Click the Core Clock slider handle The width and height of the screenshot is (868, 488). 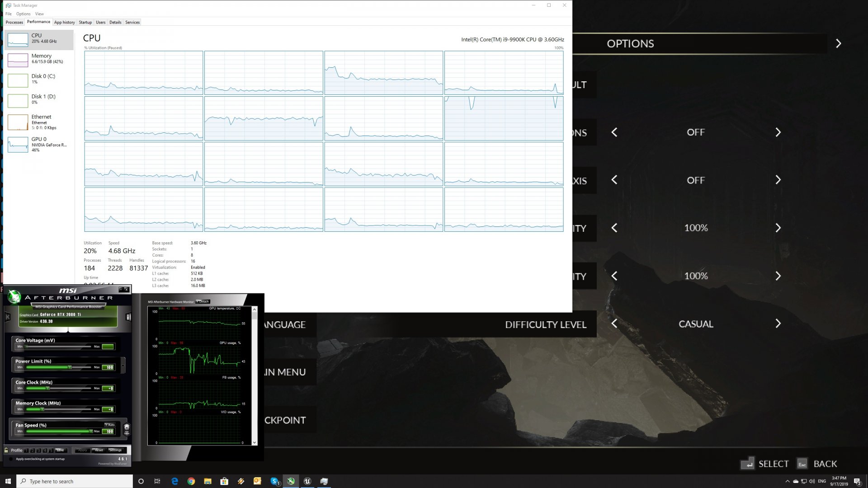(x=48, y=388)
